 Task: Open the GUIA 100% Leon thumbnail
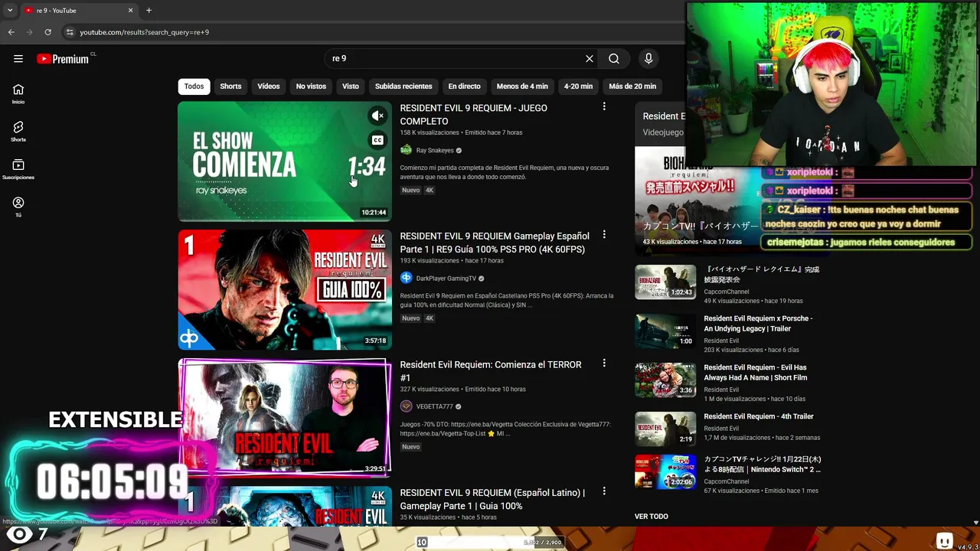[x=285, y=289]
